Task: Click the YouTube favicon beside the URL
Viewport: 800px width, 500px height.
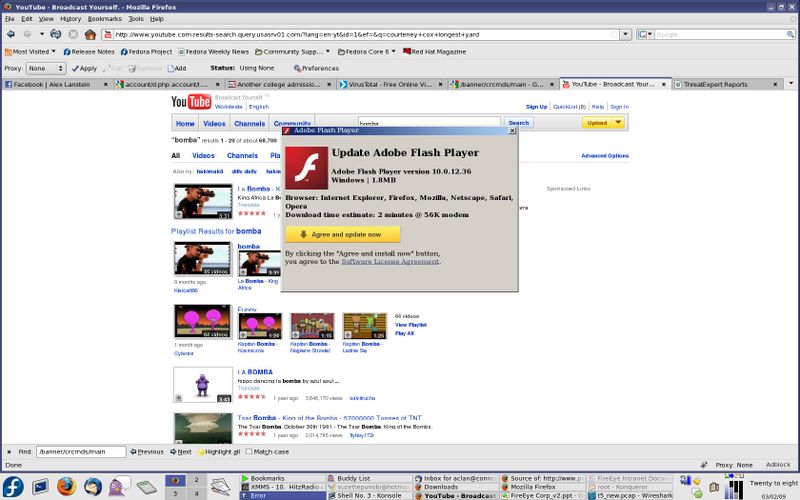Action: coord(108,35)
